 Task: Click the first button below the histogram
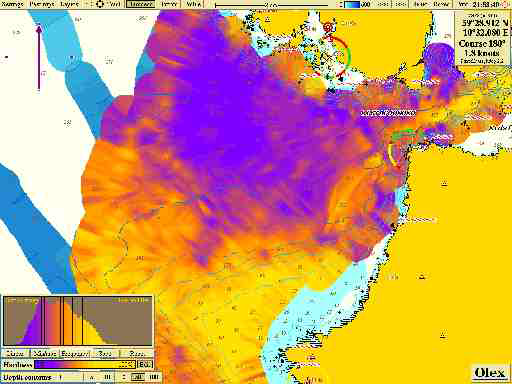point(16,353)
